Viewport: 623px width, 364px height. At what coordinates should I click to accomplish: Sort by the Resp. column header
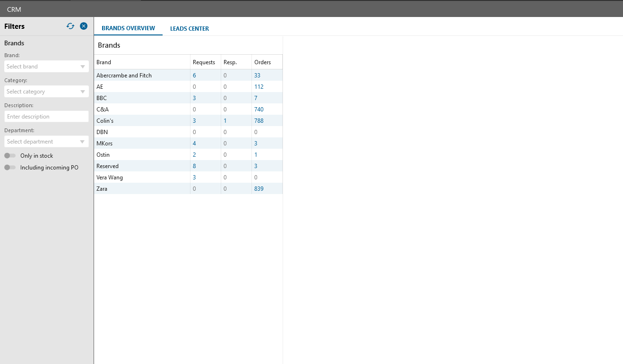236,62
